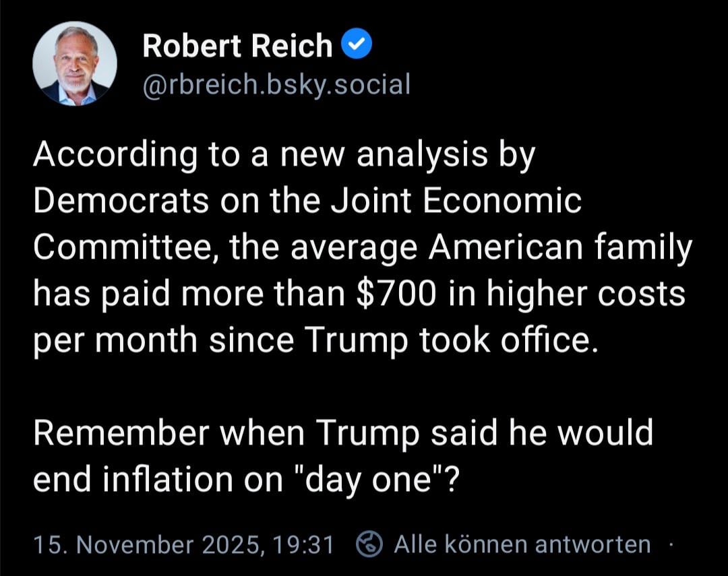This screenshot has height=576, width=728.
Task: Click the phrase Trump took office
Action: click(452, 340)
